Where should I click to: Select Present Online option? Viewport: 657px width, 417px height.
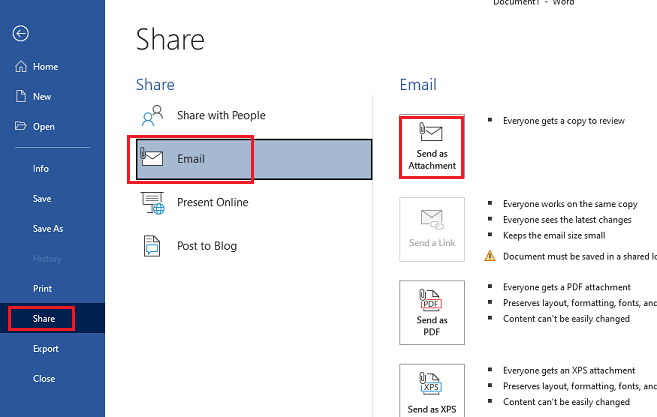click(212, 202)
